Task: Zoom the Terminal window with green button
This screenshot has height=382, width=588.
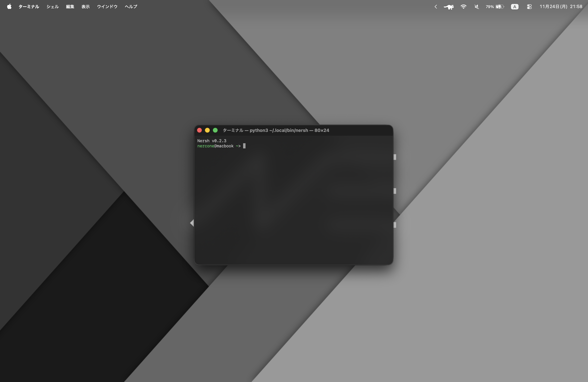Action: (x=215, y=130)
